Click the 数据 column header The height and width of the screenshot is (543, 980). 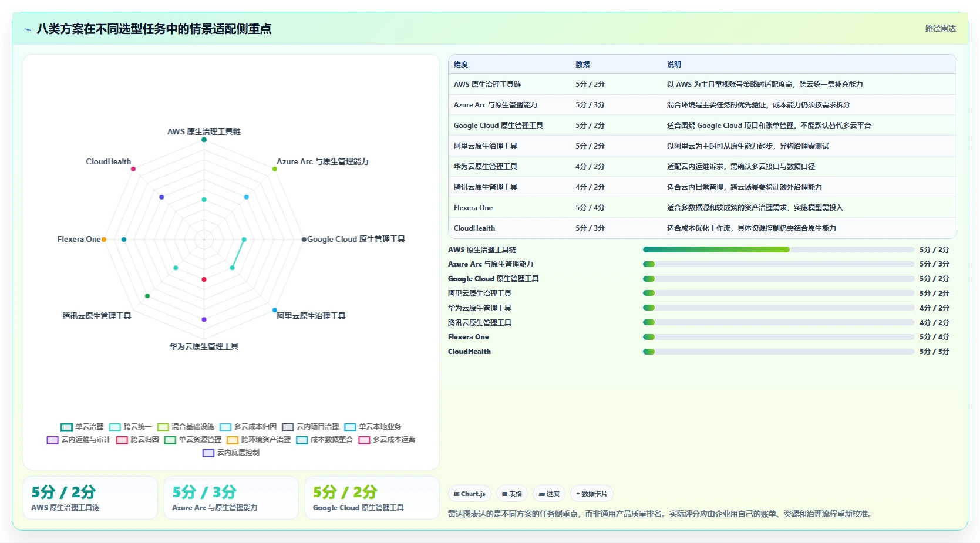[582, 65]
